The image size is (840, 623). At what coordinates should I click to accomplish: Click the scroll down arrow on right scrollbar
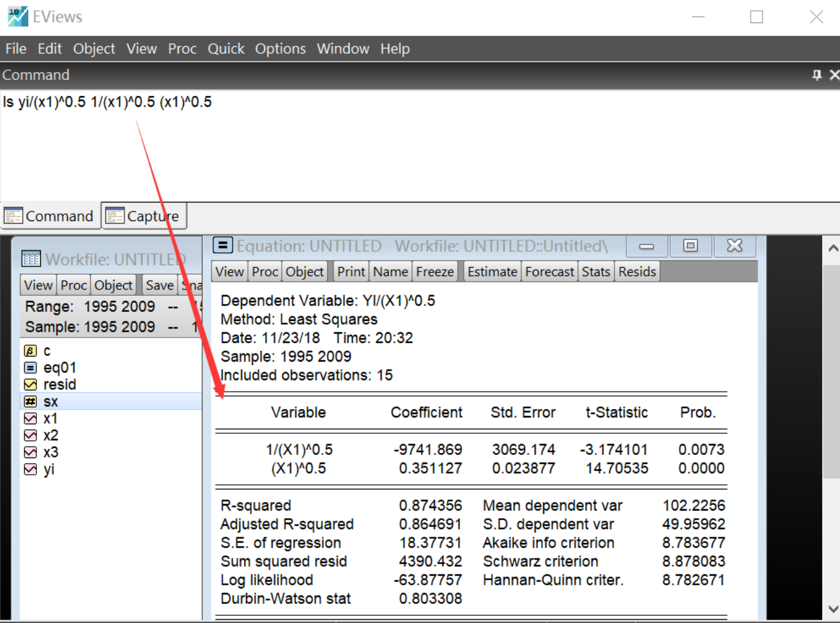pyautogui.click(x=832, y=609)
